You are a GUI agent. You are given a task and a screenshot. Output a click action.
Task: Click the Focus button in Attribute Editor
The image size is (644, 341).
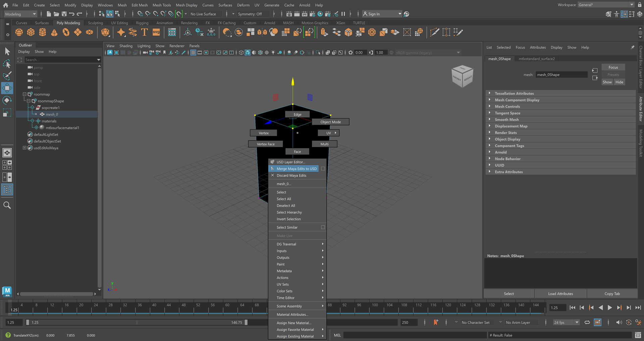(613, 67)
